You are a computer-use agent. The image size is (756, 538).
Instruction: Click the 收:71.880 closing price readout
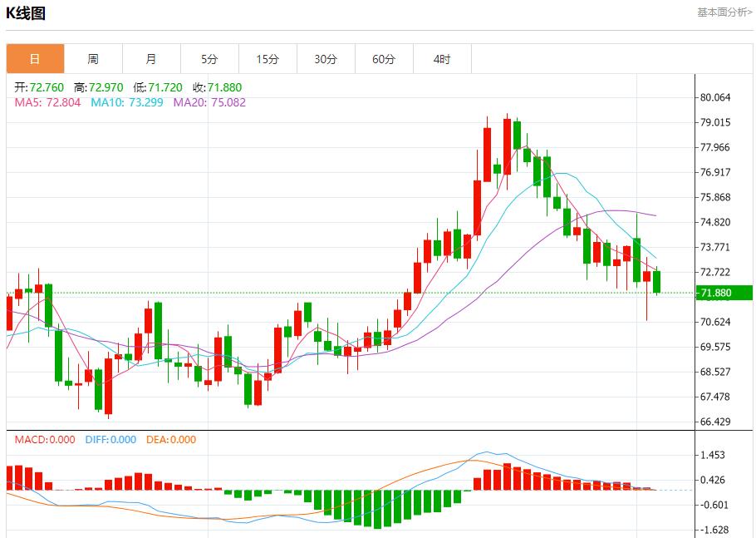218,87
